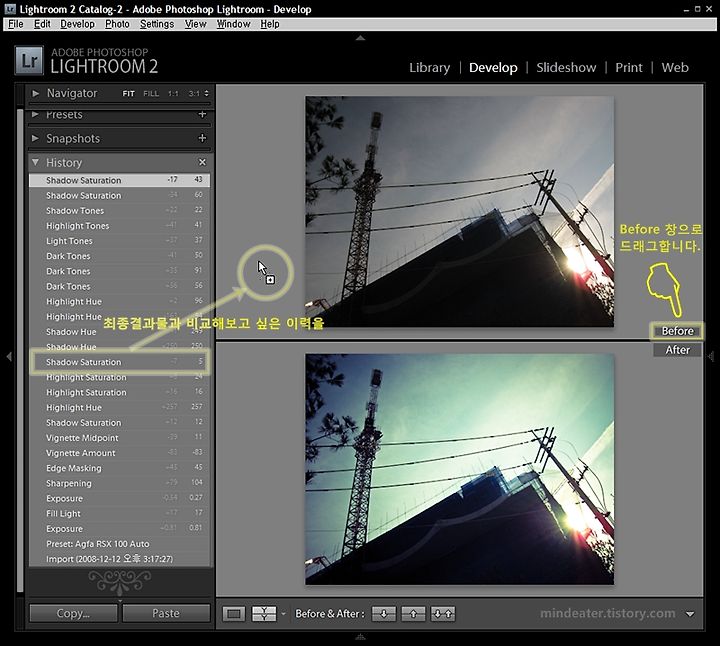Switch to the Slideshow module
Viewport: 720px width, 646px height.
566,67
